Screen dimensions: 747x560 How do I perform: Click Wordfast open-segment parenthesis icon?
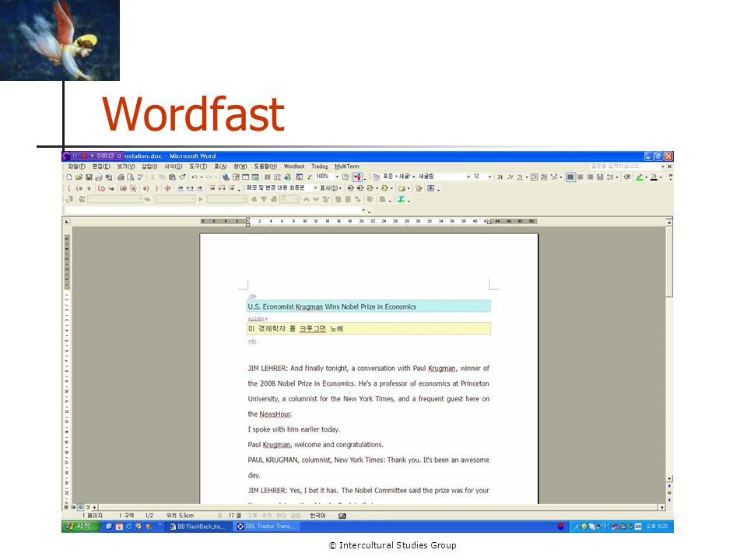[69, 188]
